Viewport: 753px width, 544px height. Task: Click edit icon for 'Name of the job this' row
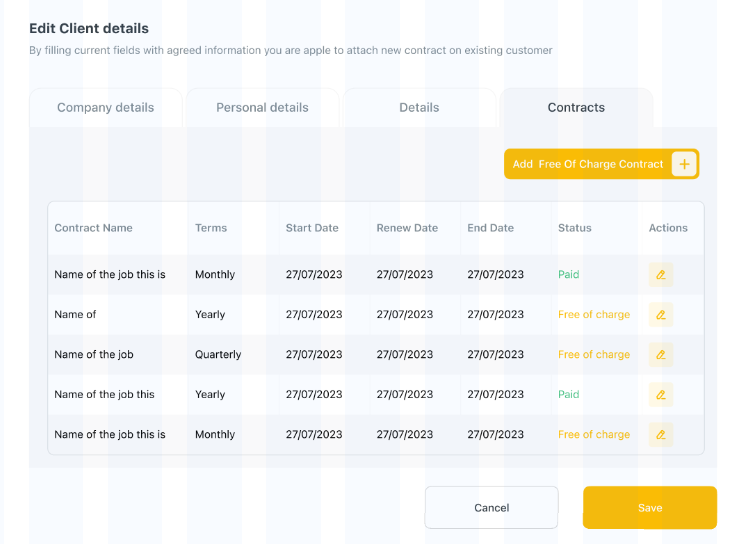click(x=660, y=395)
